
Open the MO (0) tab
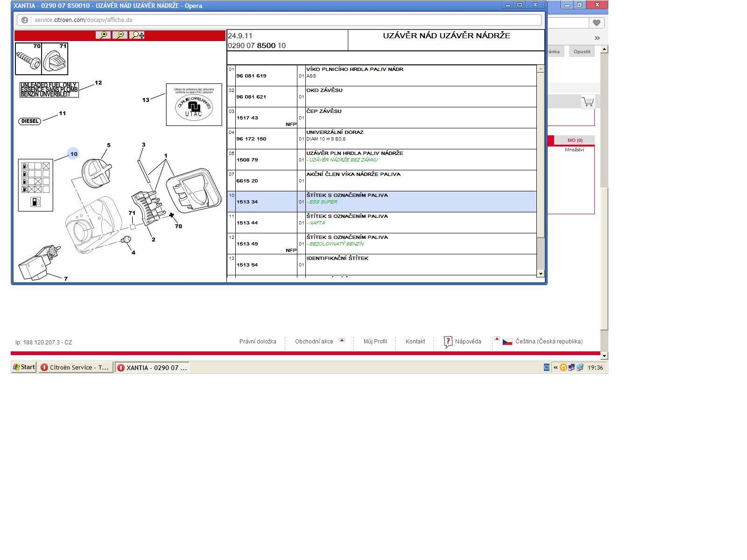coord(575,140)
